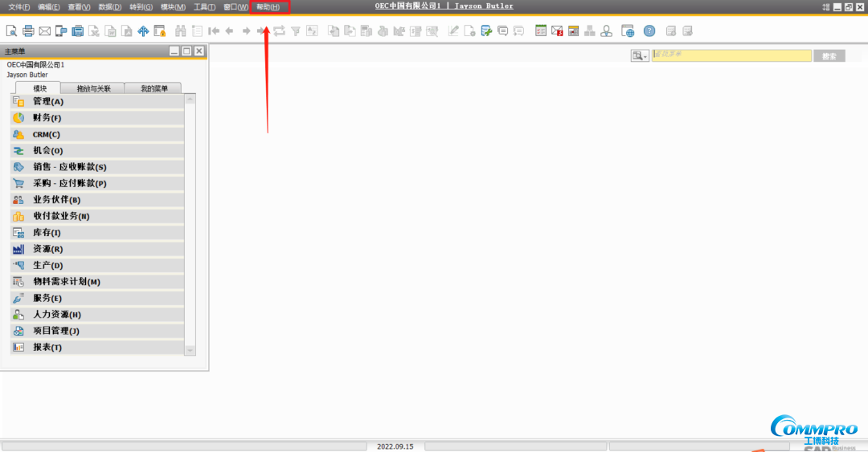This screenshot has width=868, height=452.
Task: Click the messages and alerts envelope icon
Action: coord(557,31)
